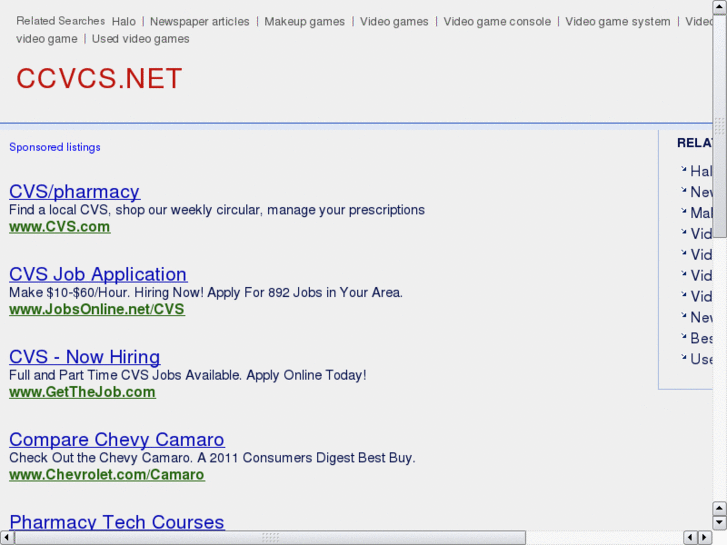Go to www.JobsOnline.net/CVS

tap(97, 309)
